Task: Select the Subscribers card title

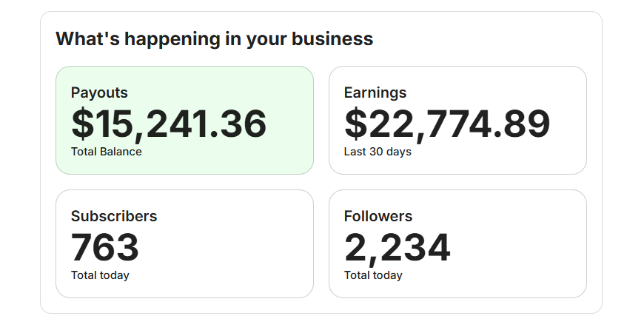Action: [x=114, y=216]
